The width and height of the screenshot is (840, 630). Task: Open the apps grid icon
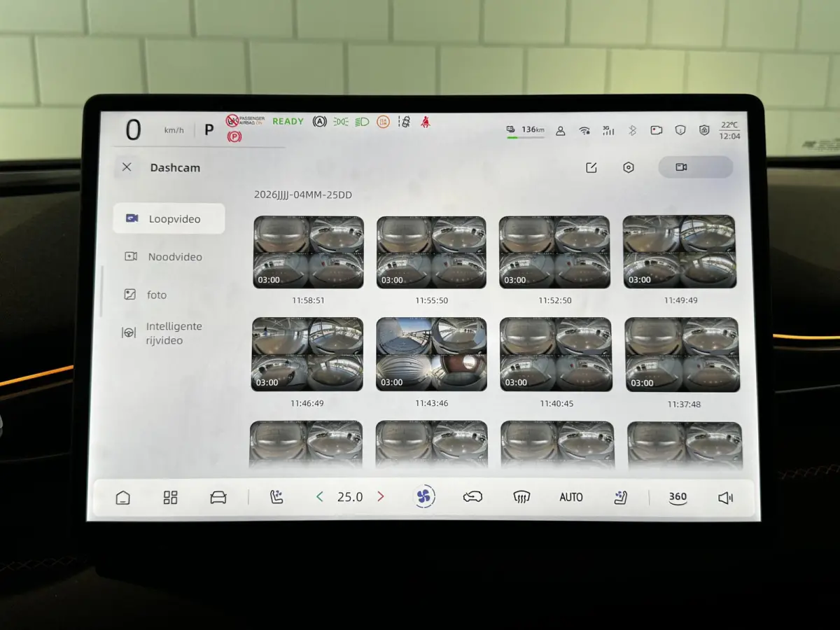pyautogui.click(x=170, y=498)
